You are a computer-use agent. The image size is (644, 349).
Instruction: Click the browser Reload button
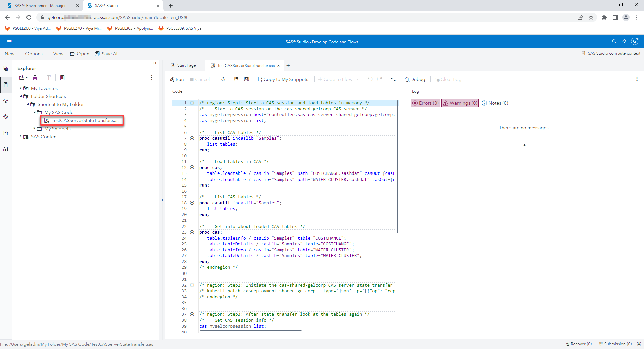[29, 17]
